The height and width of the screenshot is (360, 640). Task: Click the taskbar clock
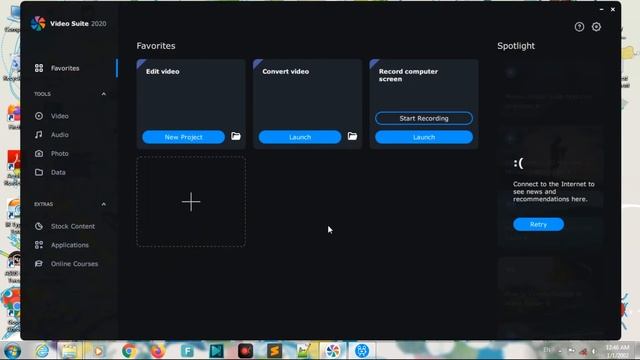click(x=617, y=351)
